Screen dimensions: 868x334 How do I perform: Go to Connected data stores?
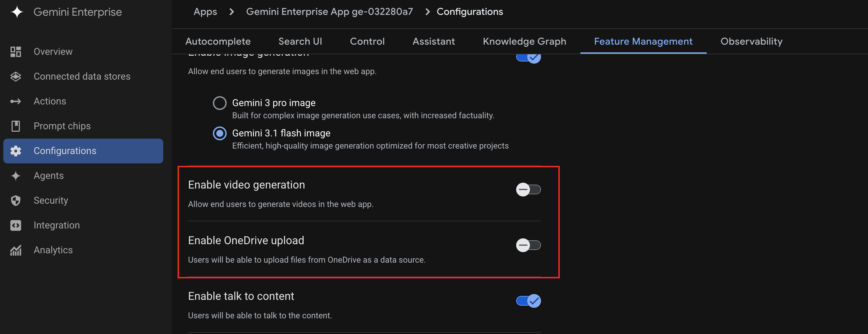[x=83, y=76]
